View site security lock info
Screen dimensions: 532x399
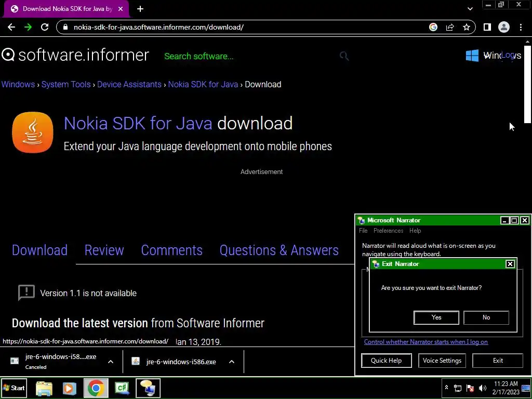pos(65,28)
